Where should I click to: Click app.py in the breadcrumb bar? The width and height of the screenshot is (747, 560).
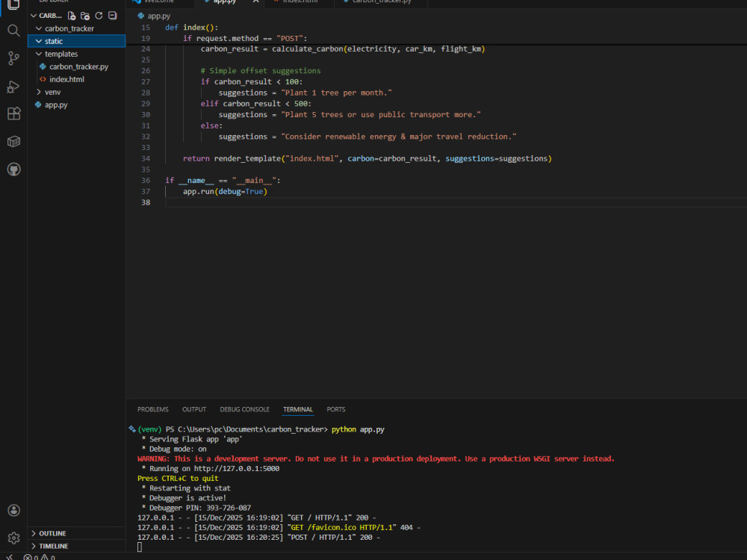click(x=158, y=16)
